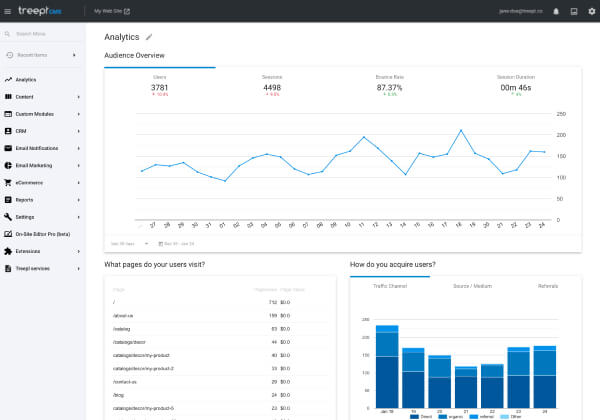Click the Custom Modules icon
The image size is (600, 420).
(8, 114)
